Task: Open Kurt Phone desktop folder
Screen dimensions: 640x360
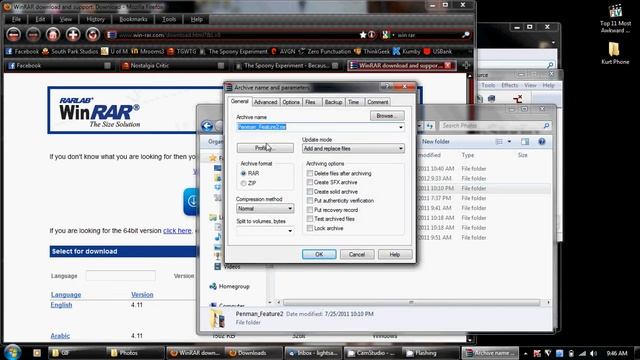Action: pos(615,53)
